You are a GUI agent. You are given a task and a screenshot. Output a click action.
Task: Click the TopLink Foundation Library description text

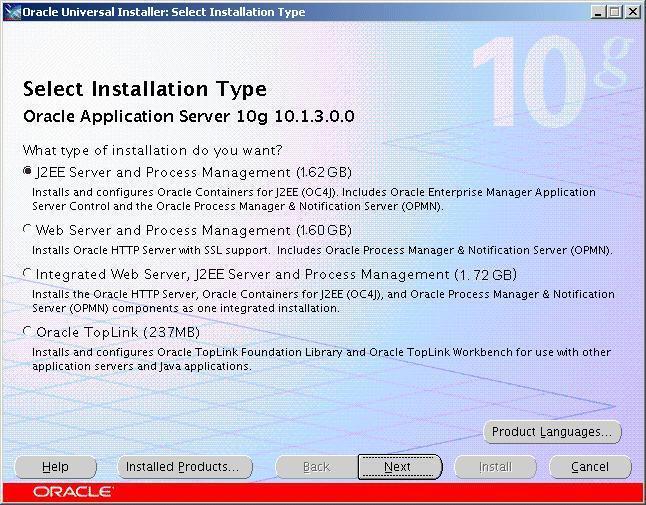(x=321, y=359)
